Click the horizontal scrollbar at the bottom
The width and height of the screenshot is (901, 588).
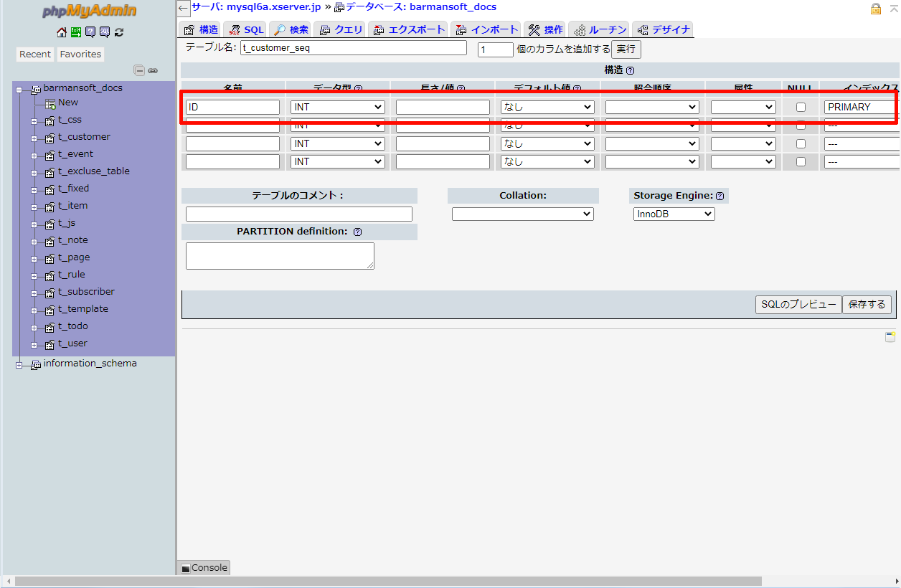tap(387, 581)
